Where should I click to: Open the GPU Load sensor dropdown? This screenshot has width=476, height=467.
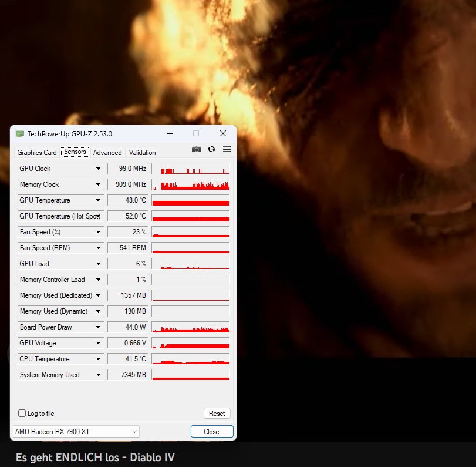coord(98,264)
